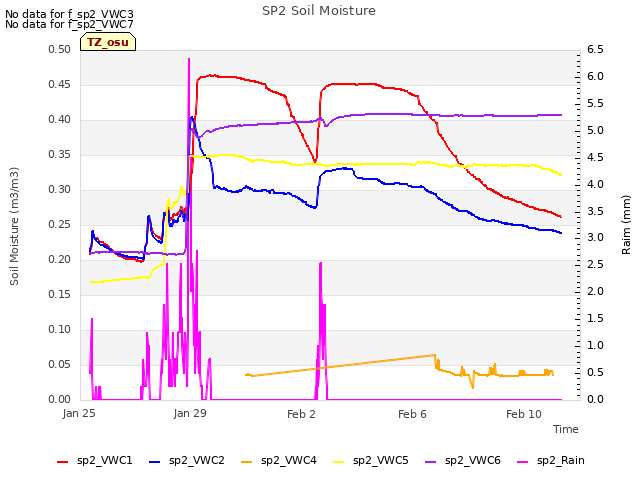Click the 0.00 left axis tick label
The width and height of the screenshot is (640, 480).
[x=60, y=399]
